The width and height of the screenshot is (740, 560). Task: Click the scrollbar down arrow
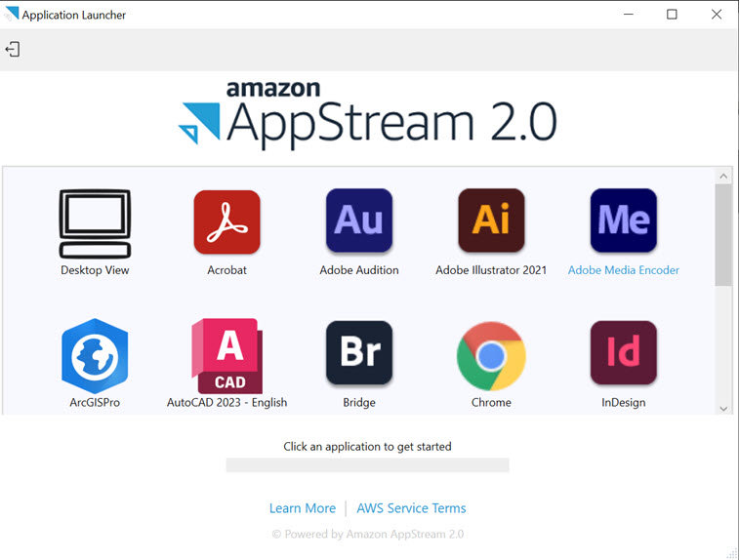723,409
